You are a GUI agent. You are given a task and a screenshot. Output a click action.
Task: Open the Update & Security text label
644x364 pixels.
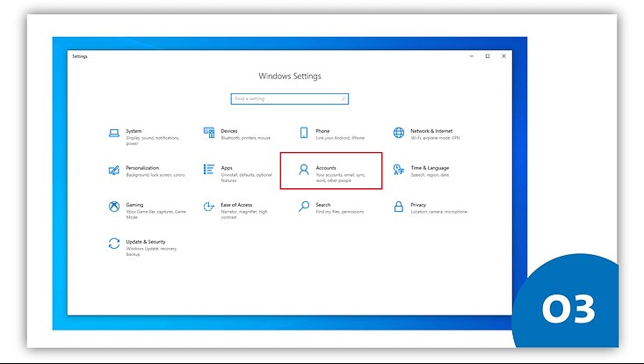pos(146,241)
